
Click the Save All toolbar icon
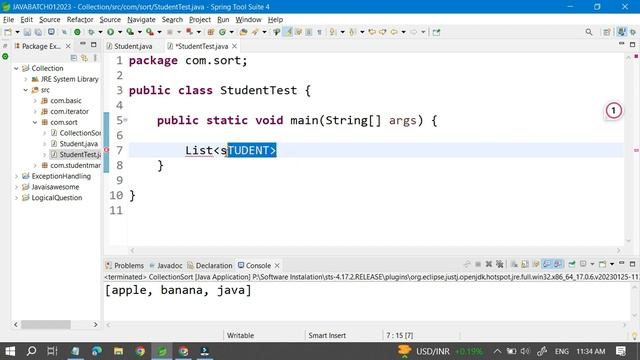pos(38,32)
